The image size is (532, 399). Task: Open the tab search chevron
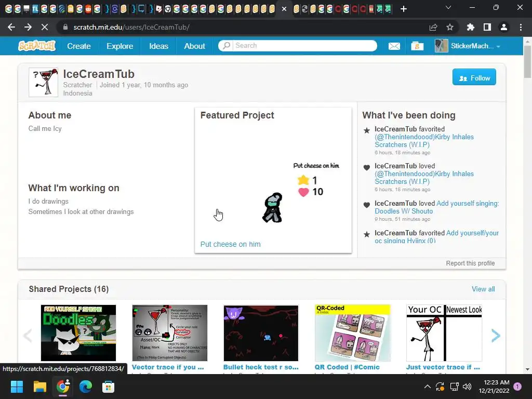coord(448,7)
